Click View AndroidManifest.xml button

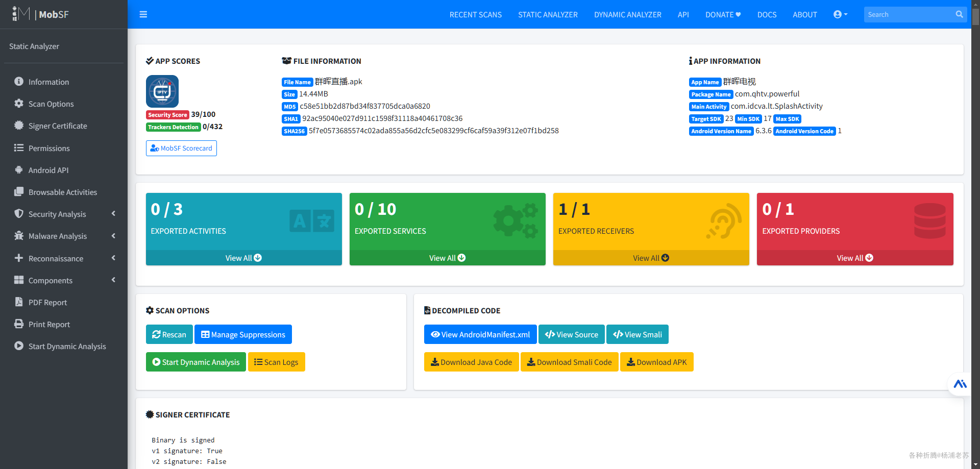[480, 334]
